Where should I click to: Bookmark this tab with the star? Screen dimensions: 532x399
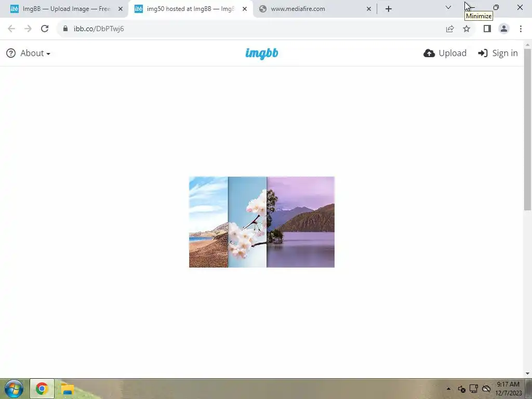click(467, 29)
